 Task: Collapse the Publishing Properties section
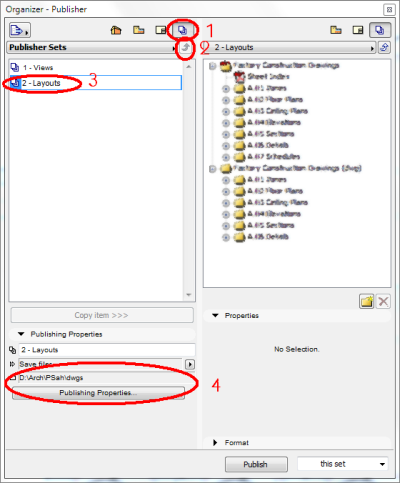click(x=21, y=334)
